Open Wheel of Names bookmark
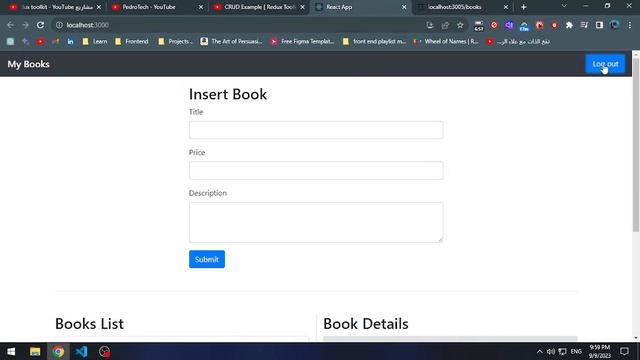The image size is (640, 360). (x=446, y=41)
